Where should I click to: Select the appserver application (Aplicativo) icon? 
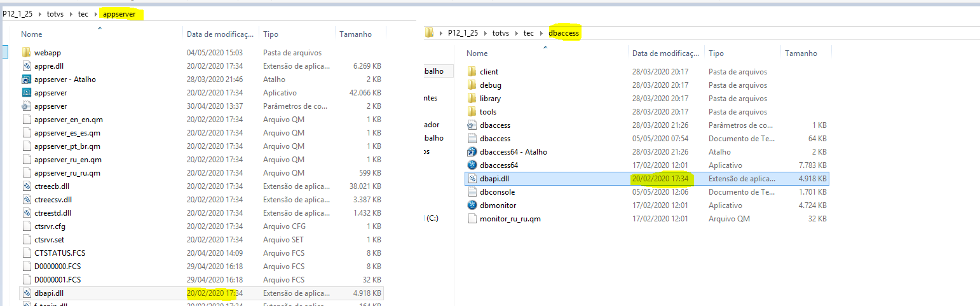coord(27,93)
